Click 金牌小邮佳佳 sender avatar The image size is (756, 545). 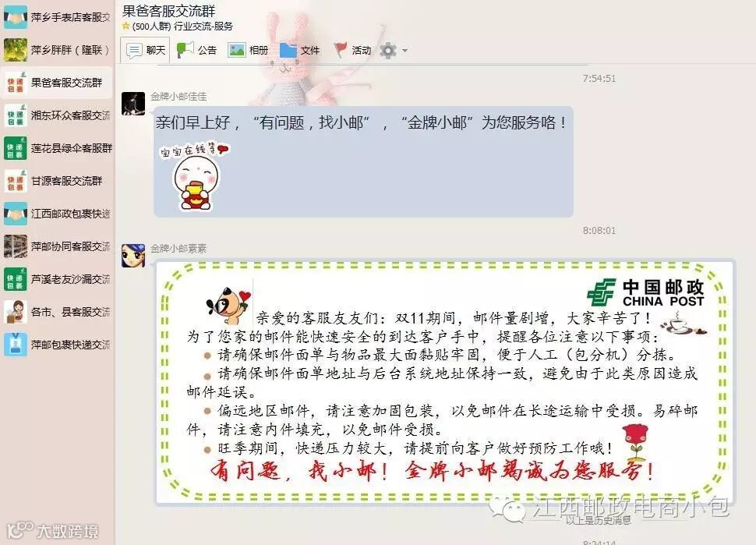[133, 104]
